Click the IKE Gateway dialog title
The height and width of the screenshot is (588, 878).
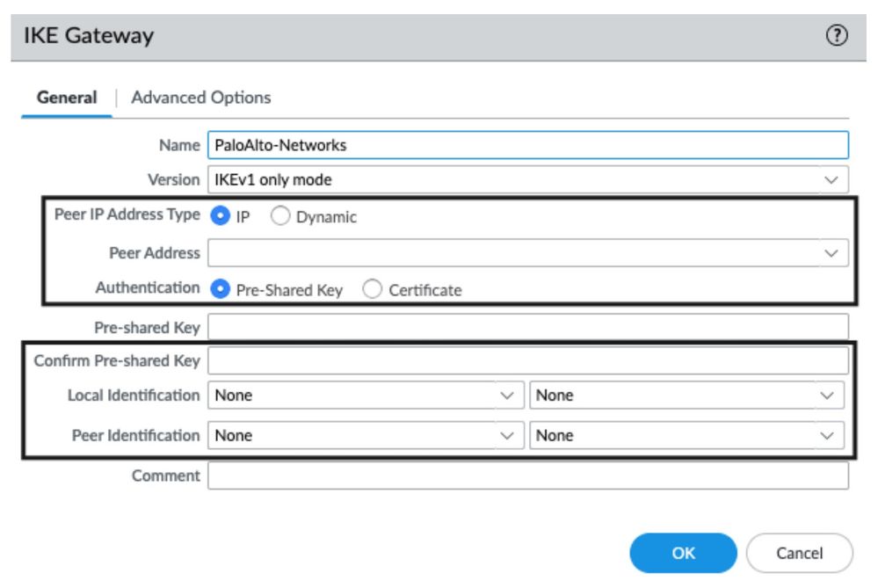[89, 36]
